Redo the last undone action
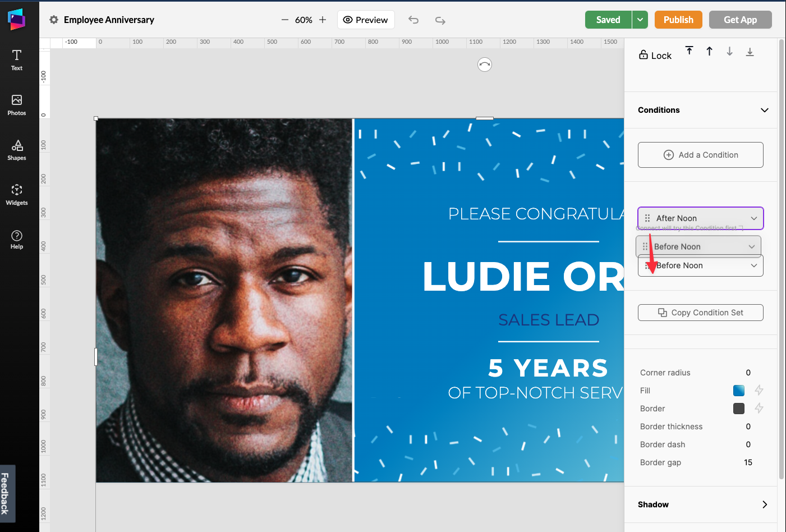786x532 pixels. point(440,20)
